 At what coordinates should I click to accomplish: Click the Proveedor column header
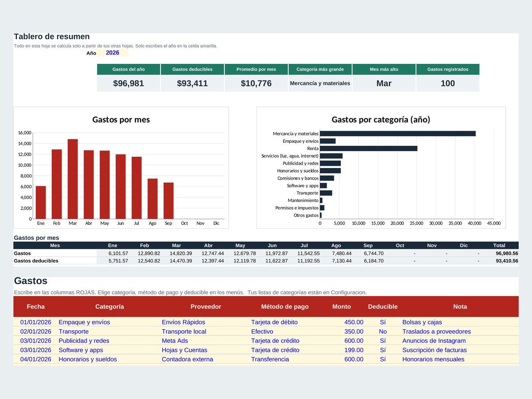coord(206,306)
